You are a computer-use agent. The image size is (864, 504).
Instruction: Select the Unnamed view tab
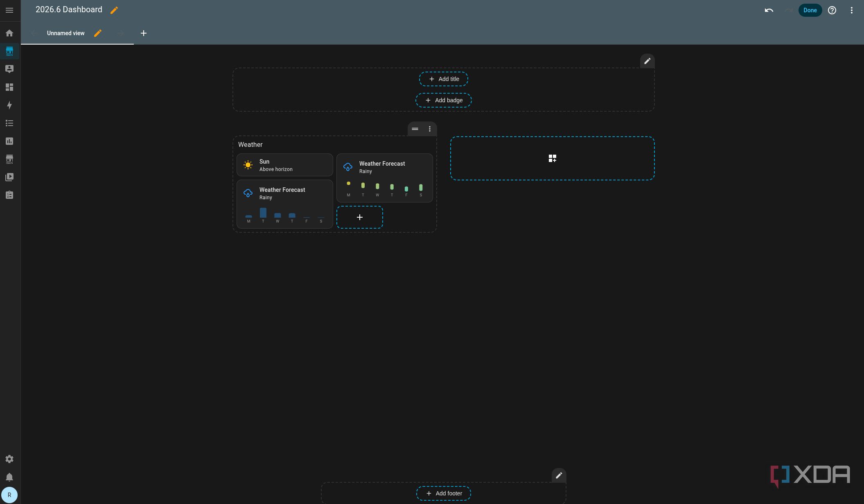(x=66, y=33)
